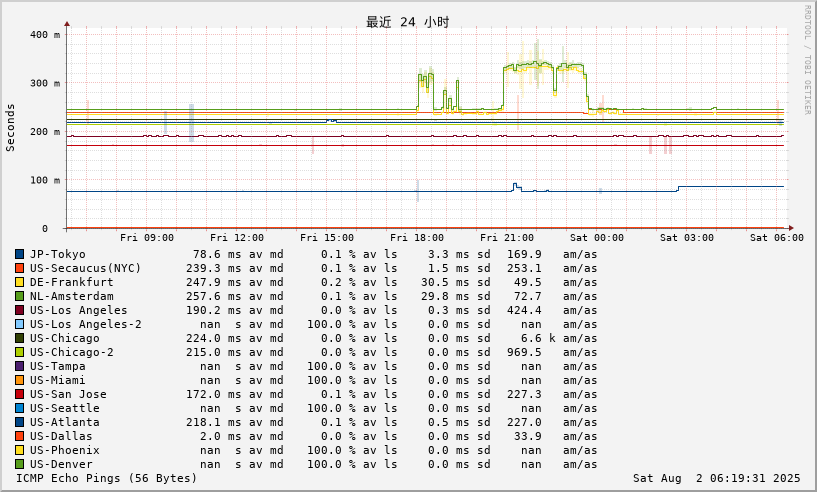Click the 215.0 ms median value
The width and height of the screenshot is (817, 492).
click(x=214, y=352)
